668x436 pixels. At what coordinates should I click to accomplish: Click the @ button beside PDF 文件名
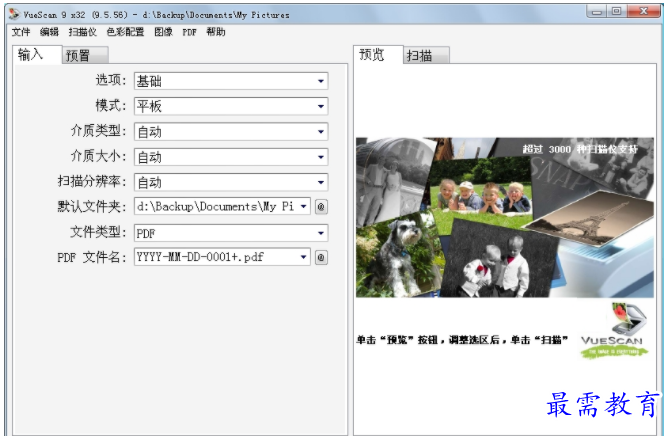(x=321, y=257)
